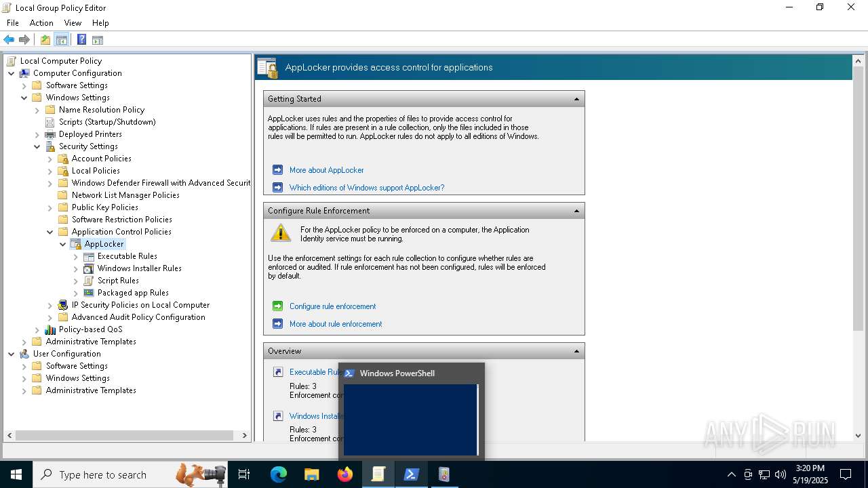Click the Windows PowerShell preview thumbnail
Screen dimensions: 868x488
click(x=411, y=420)
